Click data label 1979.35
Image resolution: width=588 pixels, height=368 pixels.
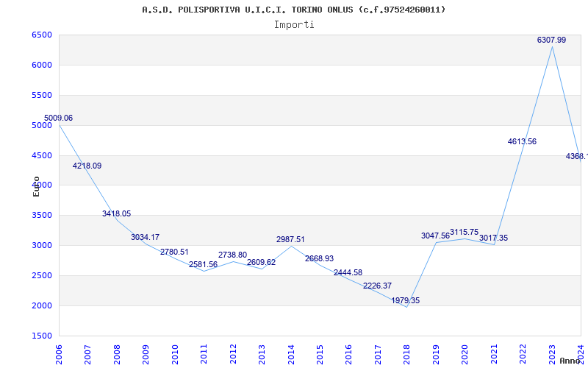coord(406,300)
